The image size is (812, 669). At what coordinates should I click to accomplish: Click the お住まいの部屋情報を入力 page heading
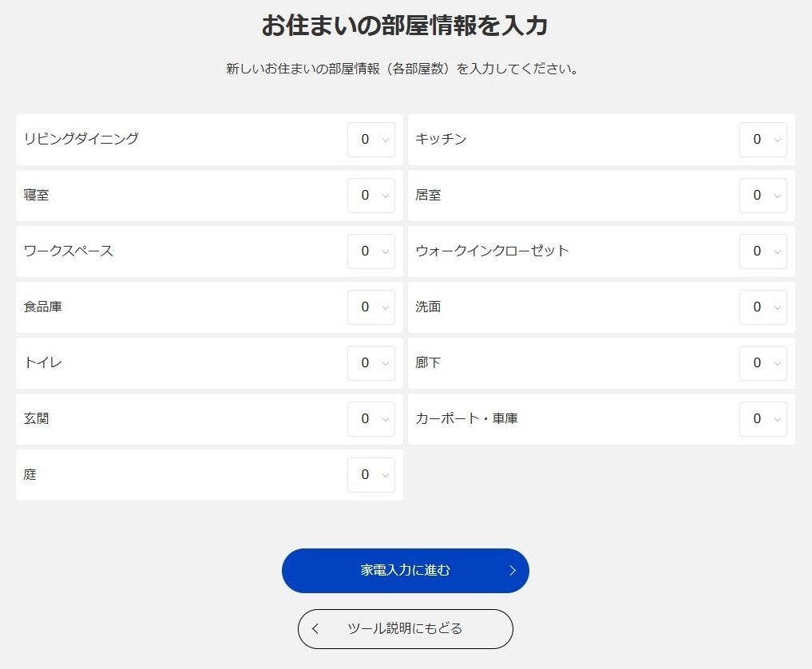(x=406, y=24)
